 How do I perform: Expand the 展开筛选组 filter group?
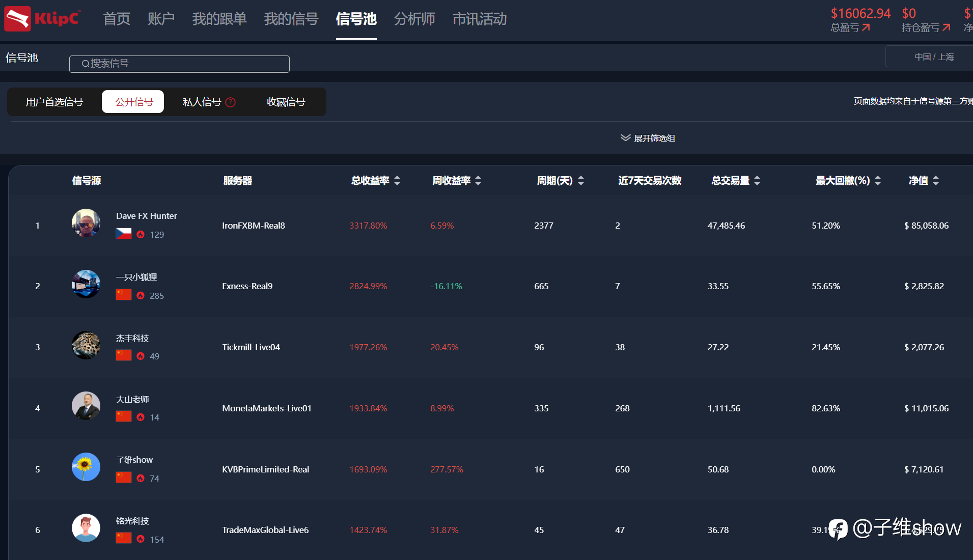(648, 138)
